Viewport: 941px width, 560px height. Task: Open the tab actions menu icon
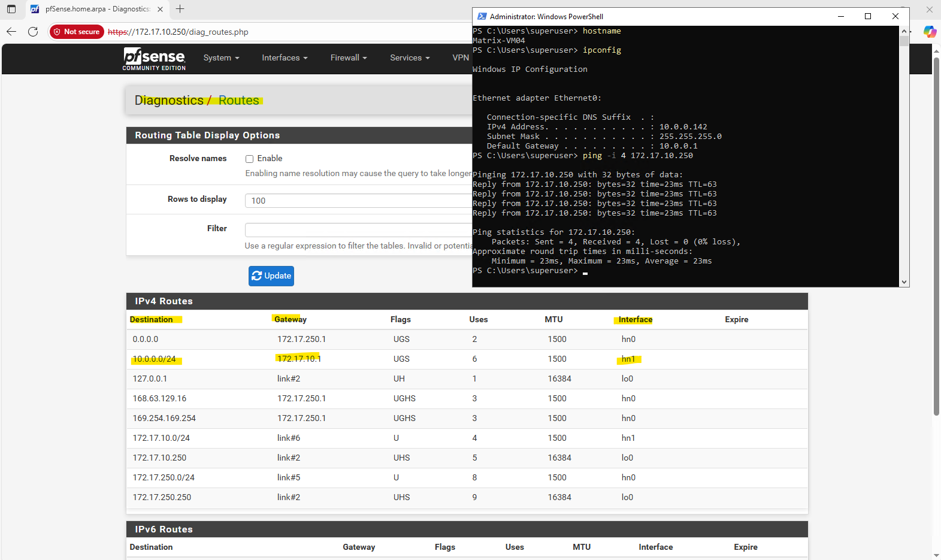11,9
